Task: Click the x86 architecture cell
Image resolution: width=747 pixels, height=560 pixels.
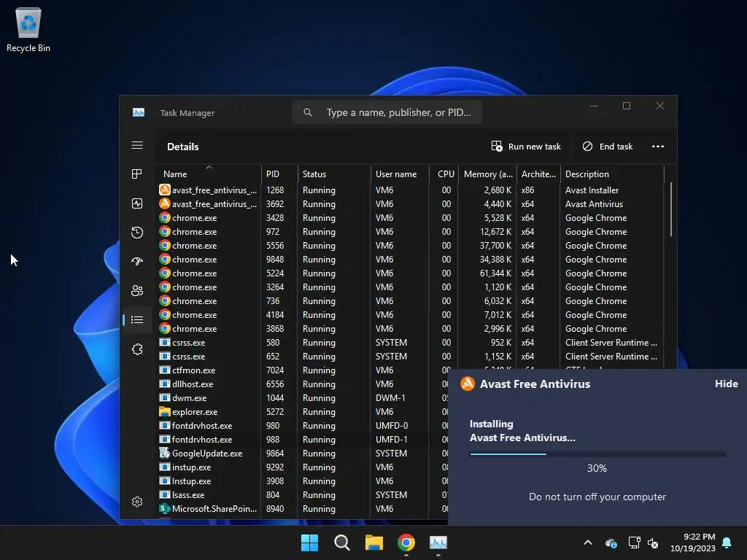Action: point(527,190)
